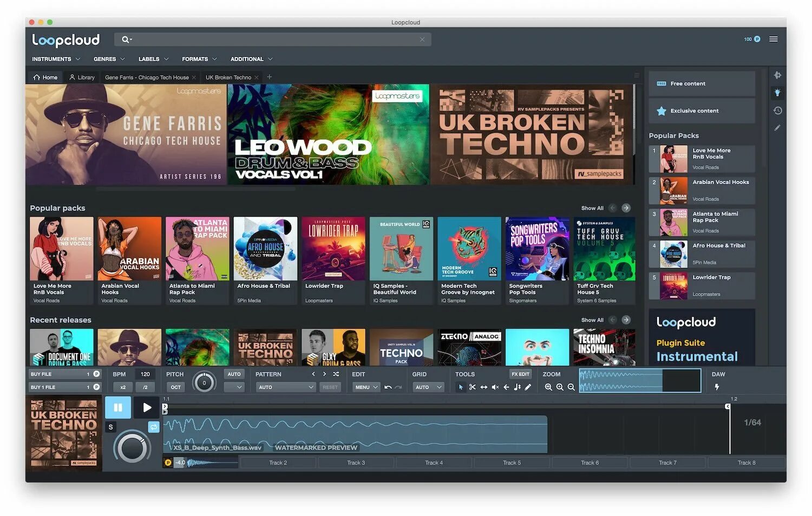Toggle the loop button in the player

(x=154, y=427)
